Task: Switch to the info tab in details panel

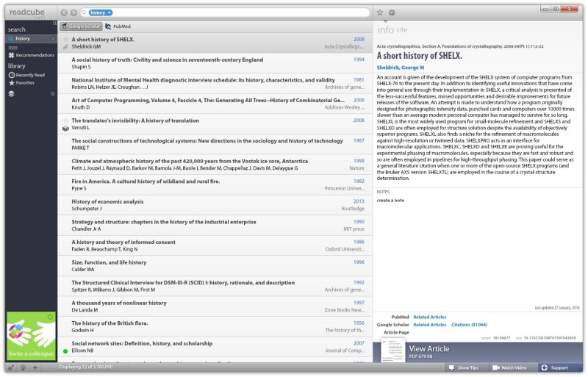Action: [385, 29]
